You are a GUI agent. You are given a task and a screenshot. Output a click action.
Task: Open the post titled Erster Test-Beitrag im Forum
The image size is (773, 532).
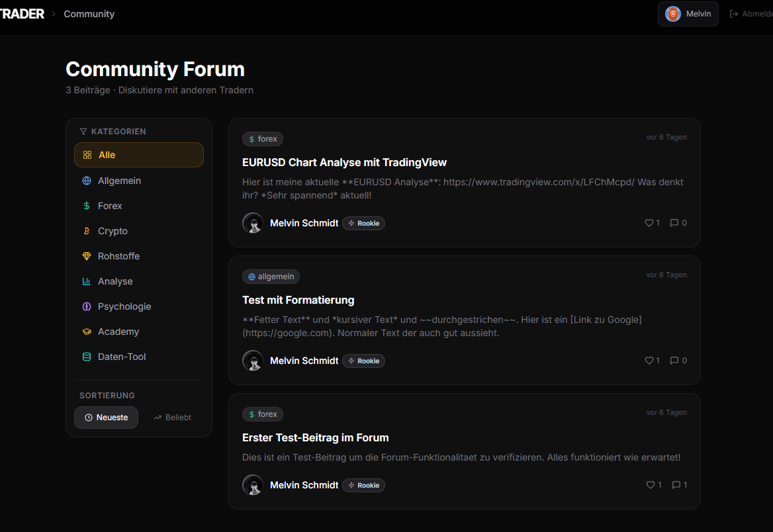[x=316, y=437]
